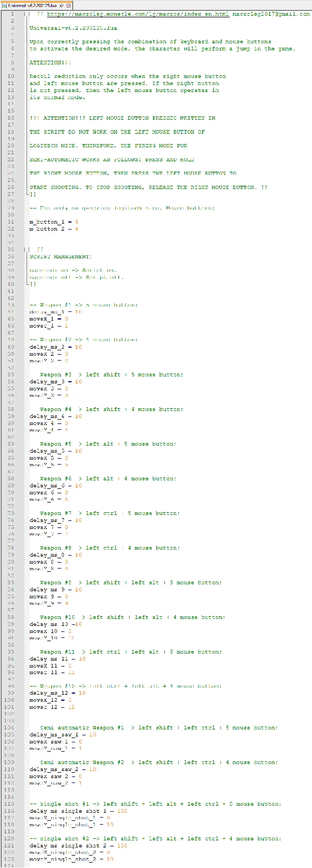Pin the Universal-v6.2.200125.lua tab
The image size is (312, 868).
62,5
